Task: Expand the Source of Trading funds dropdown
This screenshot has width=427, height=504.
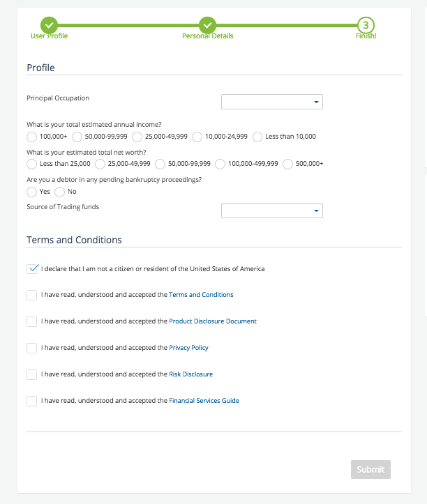Action: (272, 211)
